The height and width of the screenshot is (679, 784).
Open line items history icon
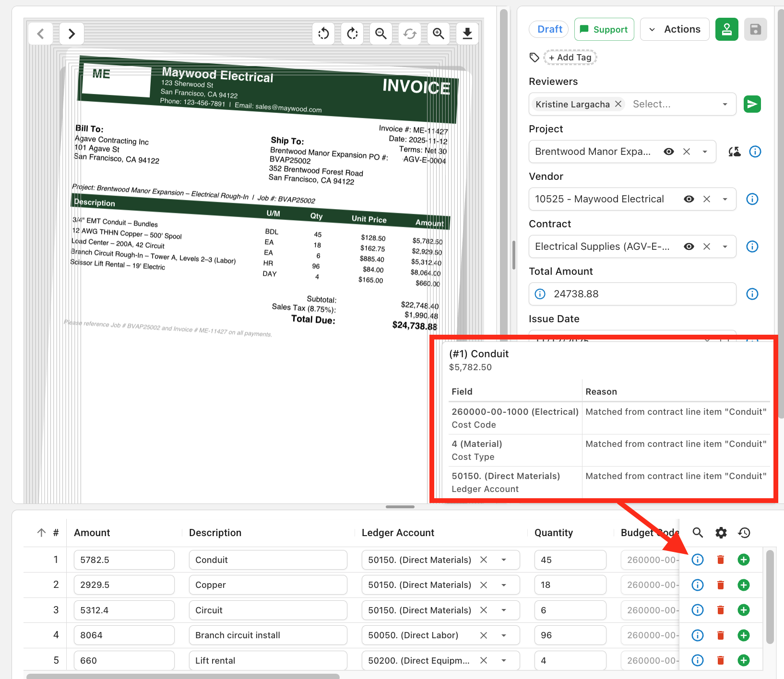[x=744, y=533]
